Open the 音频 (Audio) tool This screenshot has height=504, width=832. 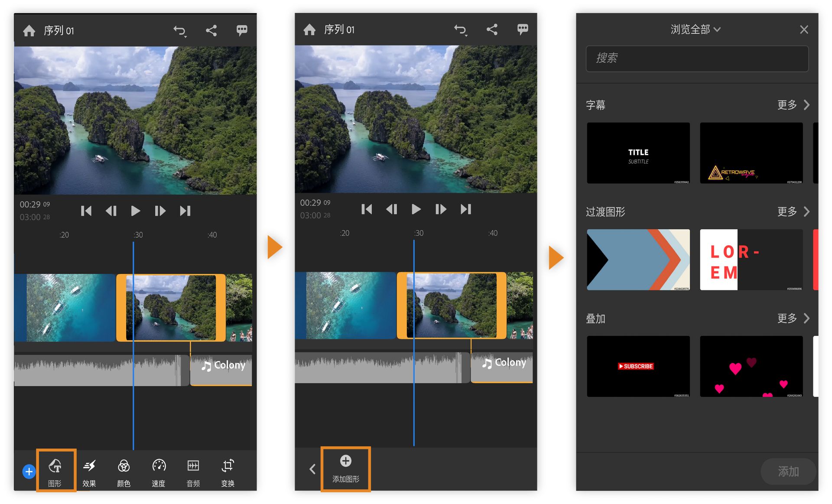click(193, 471)
